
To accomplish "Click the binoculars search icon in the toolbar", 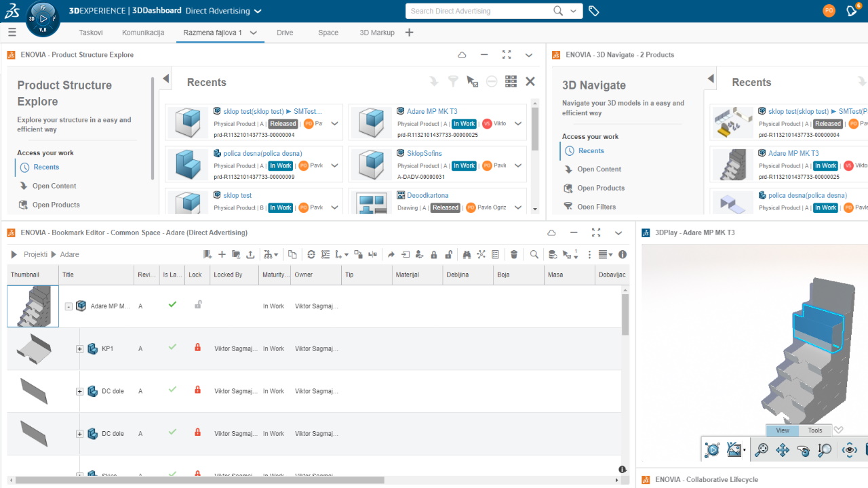I will point(467,254).
